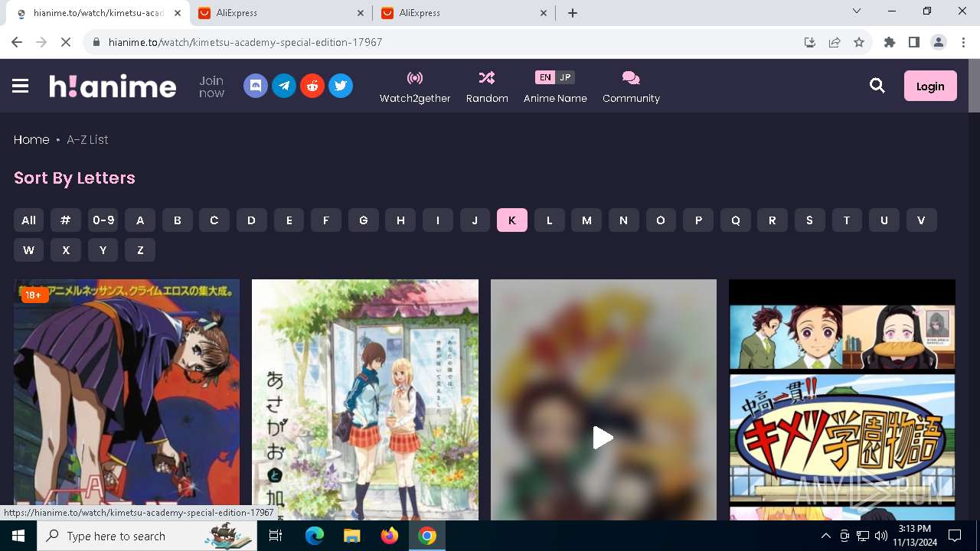Open the Discord join icon
This screenshot has height=551, width=980.
(256, 86)
